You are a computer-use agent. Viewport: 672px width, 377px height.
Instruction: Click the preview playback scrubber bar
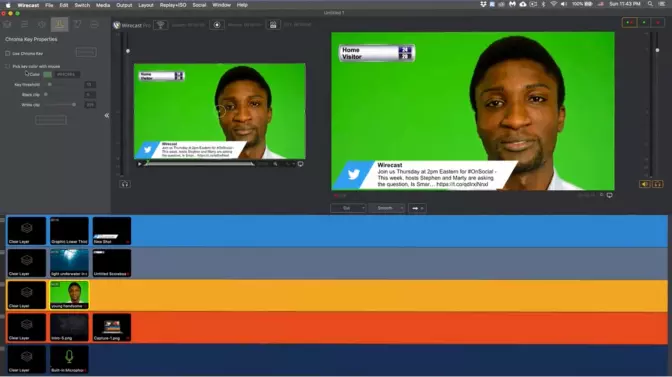[199, 164]
